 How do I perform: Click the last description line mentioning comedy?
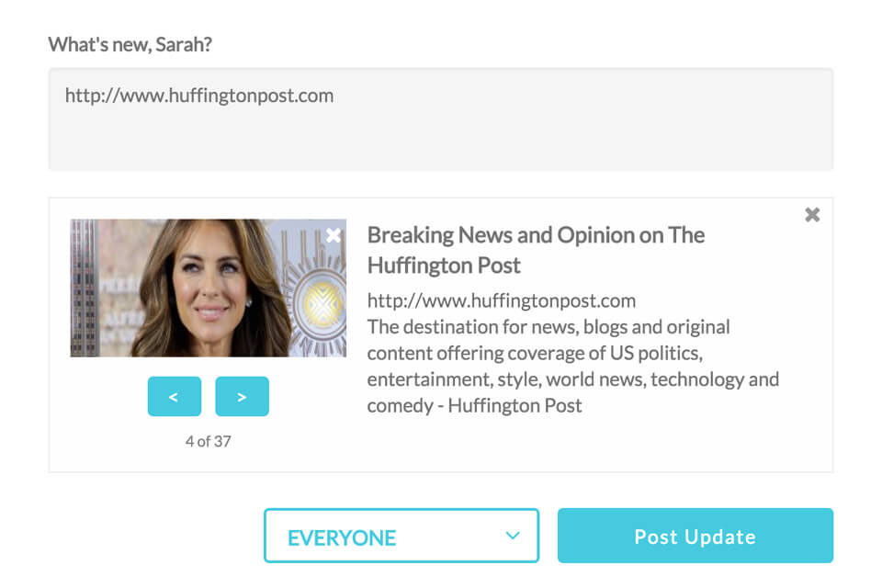(x=474, y=405)
